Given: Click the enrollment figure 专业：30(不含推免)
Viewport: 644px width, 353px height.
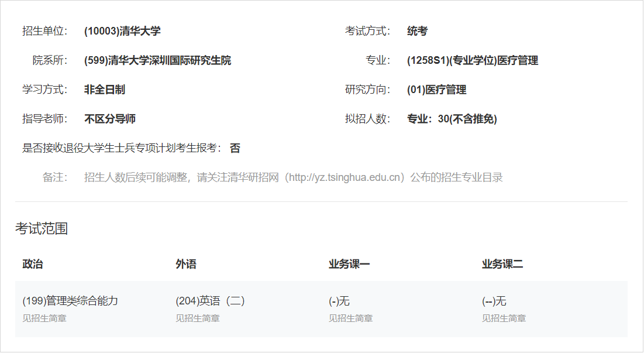Looking at the screenshot, I should pos(452,119).
